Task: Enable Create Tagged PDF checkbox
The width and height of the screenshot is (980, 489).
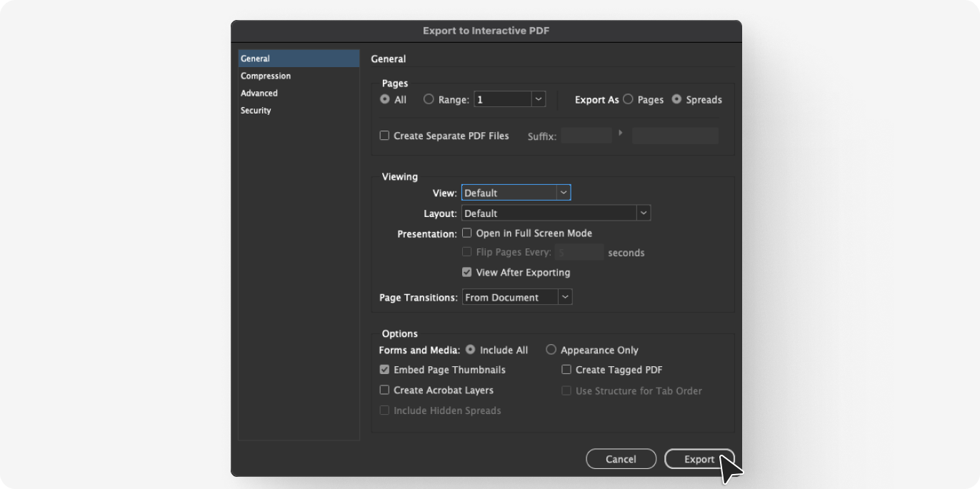Action: tap(566, 370)
